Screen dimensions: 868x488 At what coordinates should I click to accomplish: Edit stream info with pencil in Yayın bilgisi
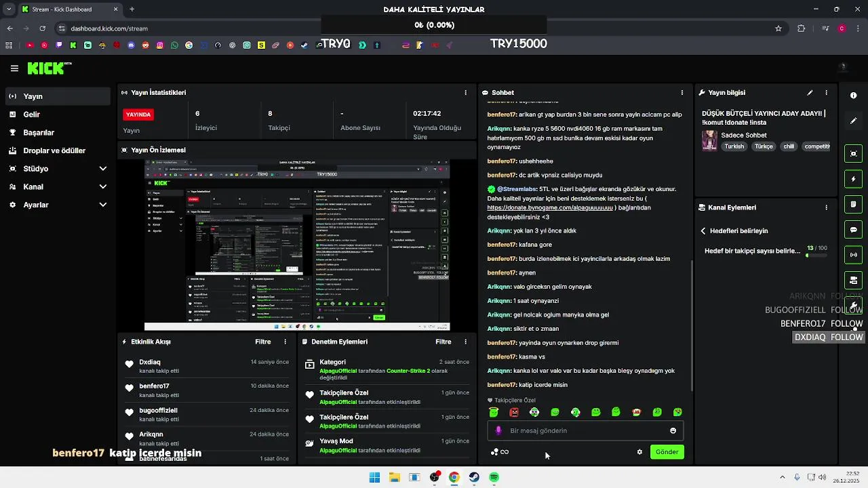pyautogui.click(x=810, y=92)
